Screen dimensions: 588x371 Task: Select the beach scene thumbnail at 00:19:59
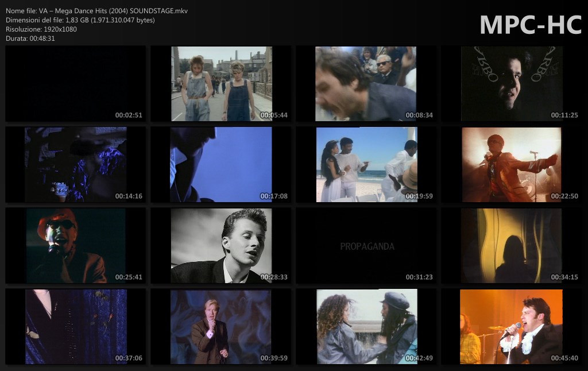(366, 165)
